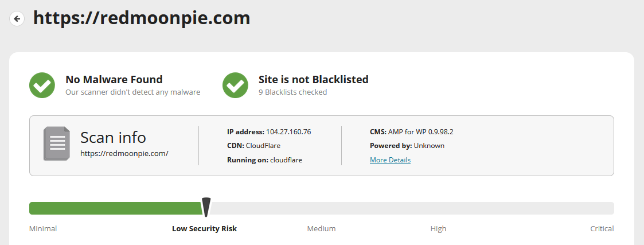Click the CDN CloudFlare entry

254,146
